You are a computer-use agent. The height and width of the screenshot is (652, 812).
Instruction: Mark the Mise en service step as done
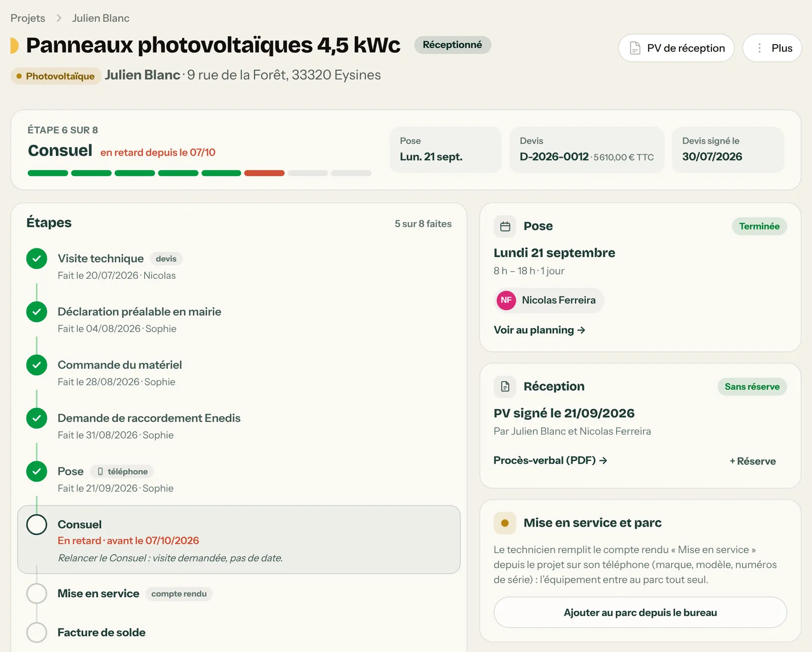[37, 594]
